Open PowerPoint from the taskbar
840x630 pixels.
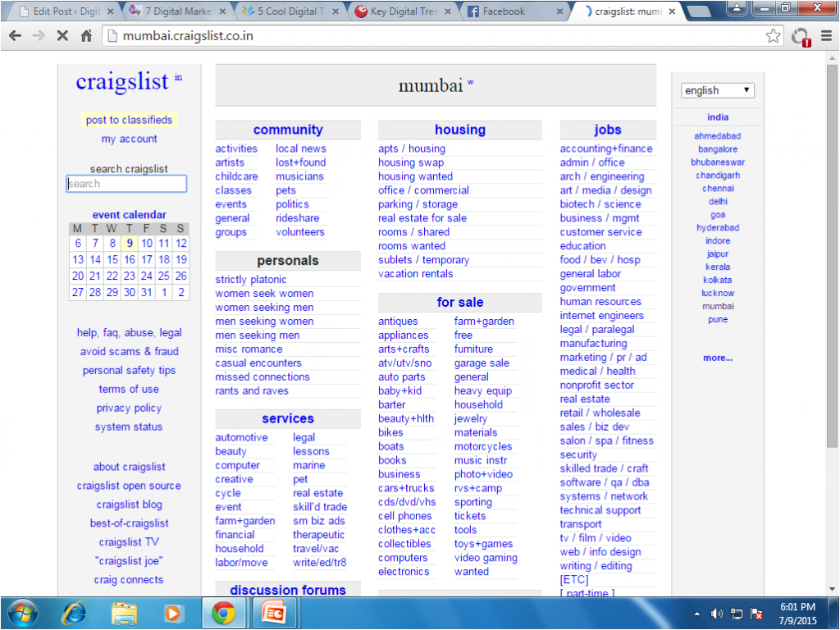coord(273,614)
